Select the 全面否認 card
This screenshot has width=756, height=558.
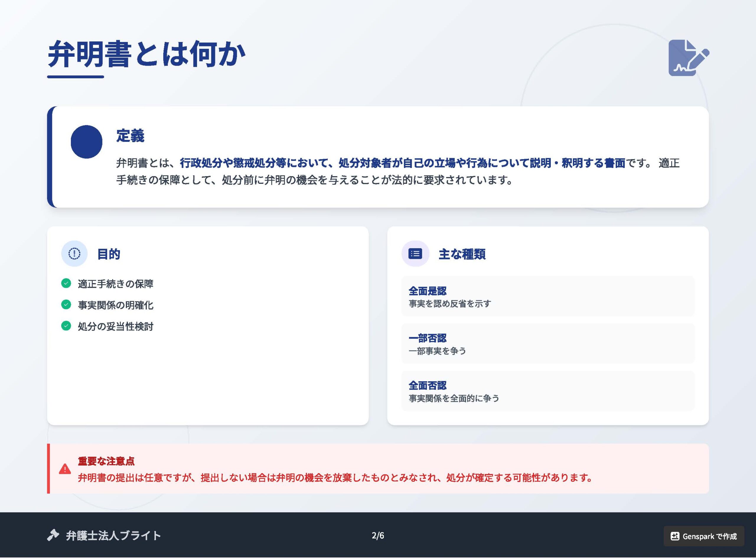pyautogui.click(x=548, y=391)
